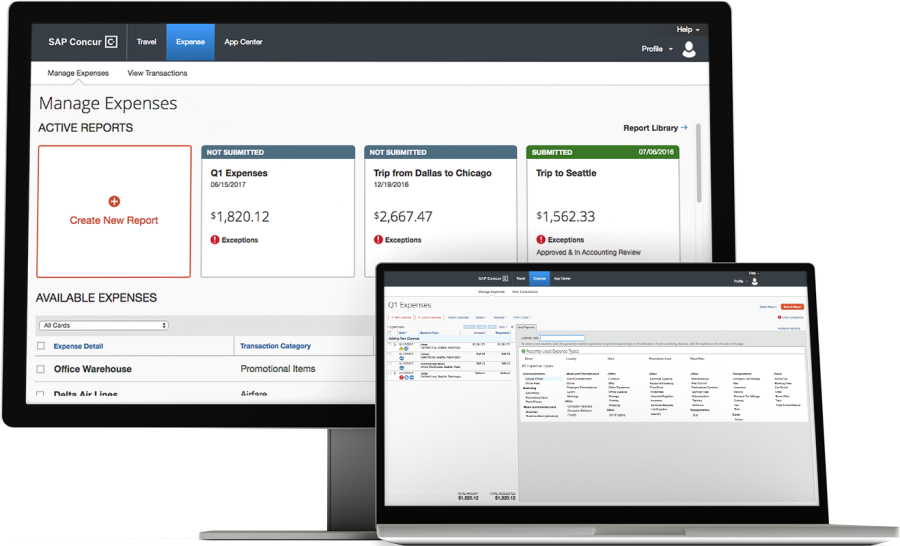The image size is (900, 546).
Task: Expand the Help dropdown menu
Action: click(688, 29)
